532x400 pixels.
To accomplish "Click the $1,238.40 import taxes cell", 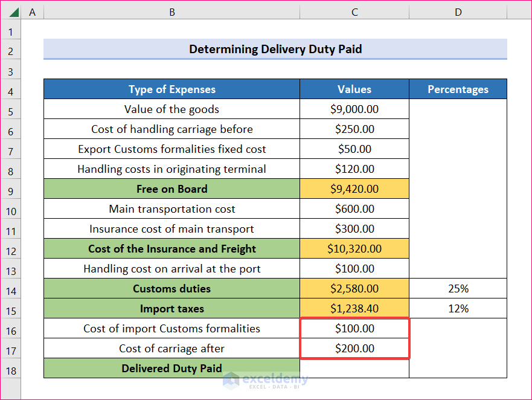I will pyautogui.click(x=354, y=309).
